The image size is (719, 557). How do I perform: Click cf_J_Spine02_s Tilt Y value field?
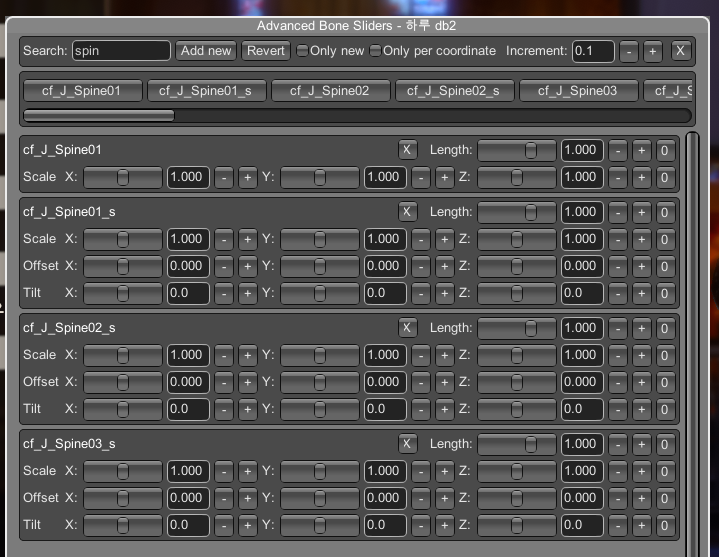point(385,409)
